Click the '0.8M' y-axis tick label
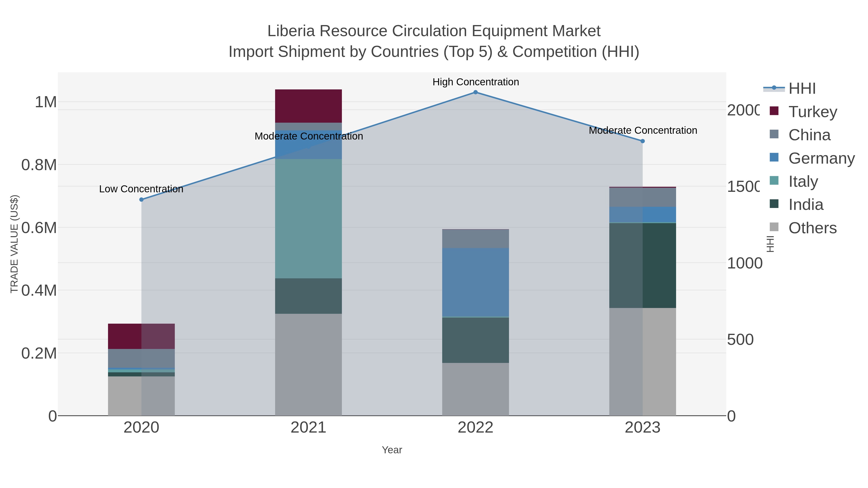This screenshot has width=868, height=488. (39, 165)
